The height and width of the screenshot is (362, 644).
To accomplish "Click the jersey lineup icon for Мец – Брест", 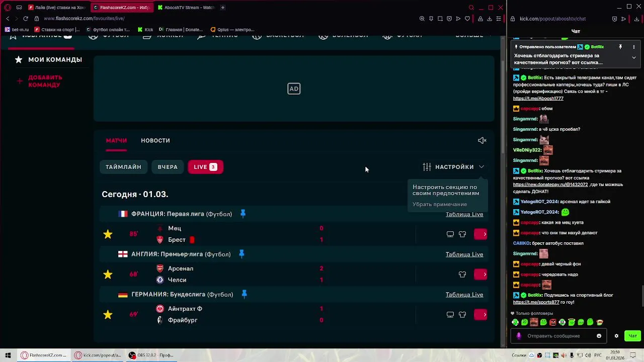I will 462,234.
